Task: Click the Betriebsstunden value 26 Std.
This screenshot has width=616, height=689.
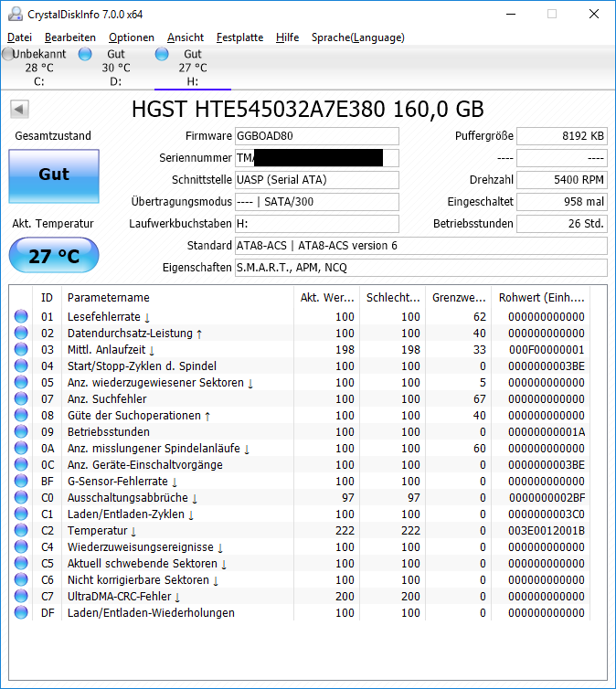Action: click(562, 224)
